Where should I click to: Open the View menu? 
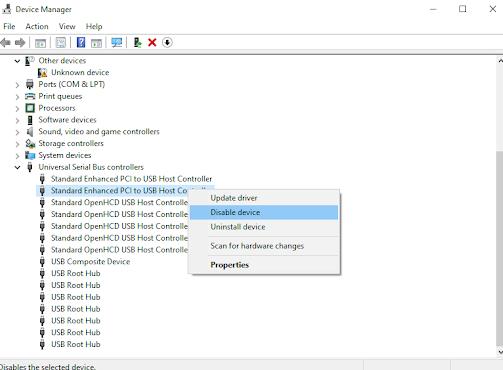coord(67,26)
